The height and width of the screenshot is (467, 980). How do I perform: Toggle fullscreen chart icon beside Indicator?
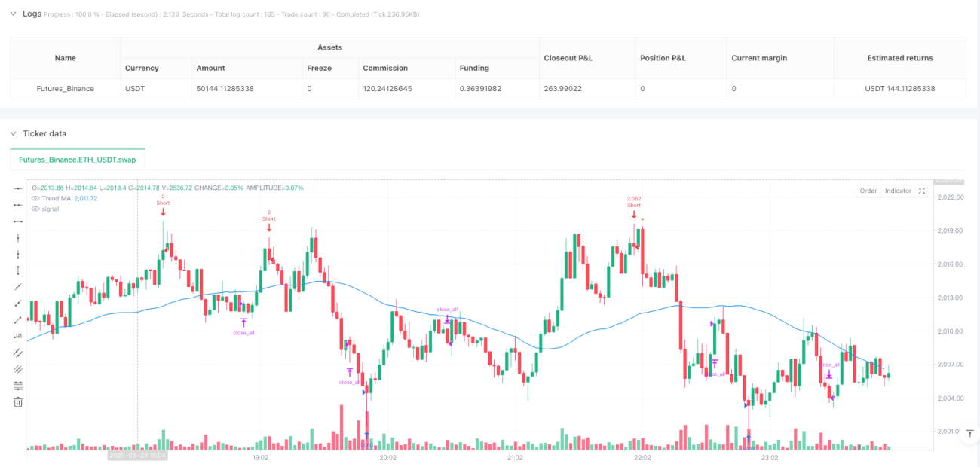921,191
